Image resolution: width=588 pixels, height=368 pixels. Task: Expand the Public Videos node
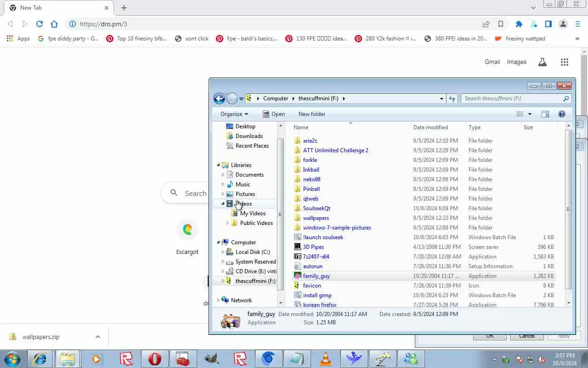[227, 223]
